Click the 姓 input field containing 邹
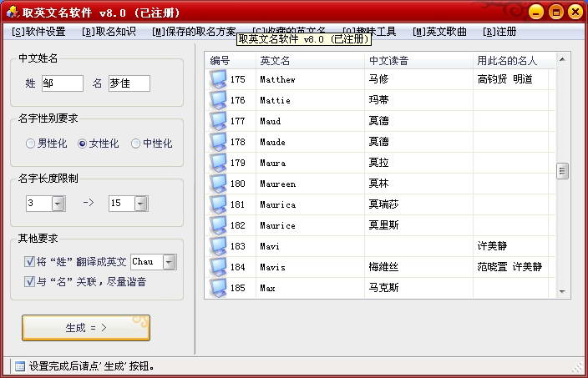Image resolution: width=588 pixels, height=378 pixels. (x=63, y=83)
